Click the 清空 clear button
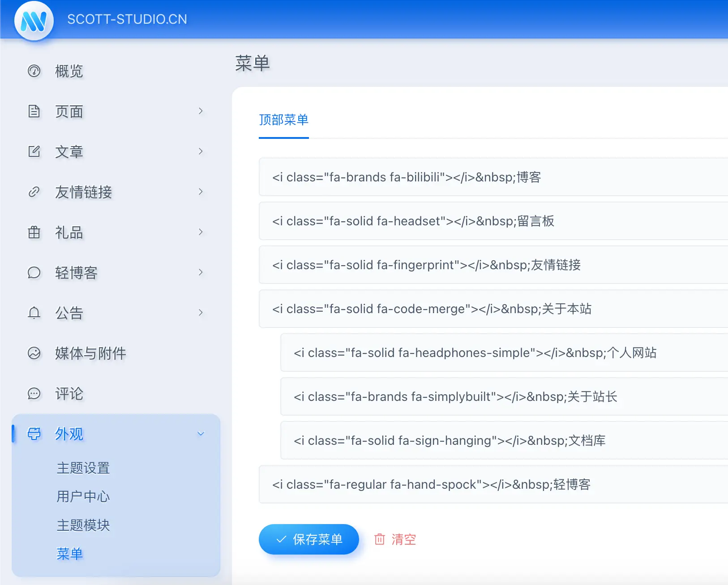Screen dimensions: 728x585 click(x=395, y=539)
